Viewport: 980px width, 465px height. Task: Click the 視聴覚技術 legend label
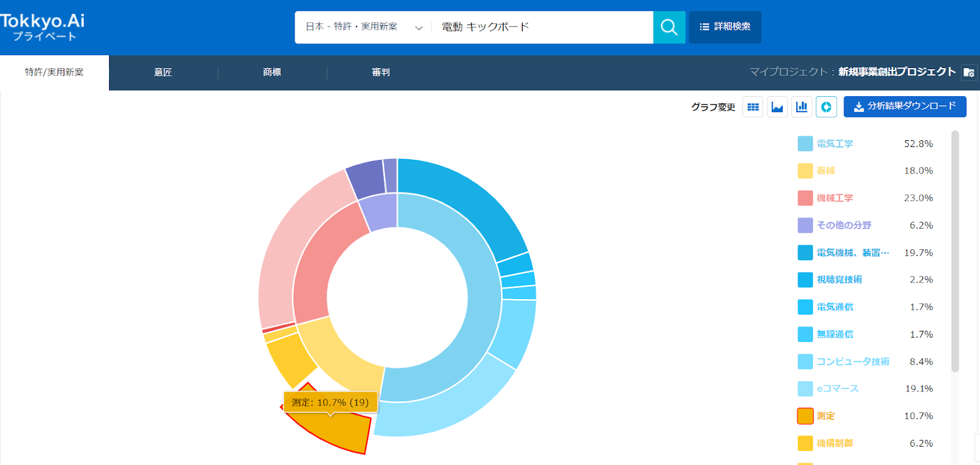pos(839,279)
